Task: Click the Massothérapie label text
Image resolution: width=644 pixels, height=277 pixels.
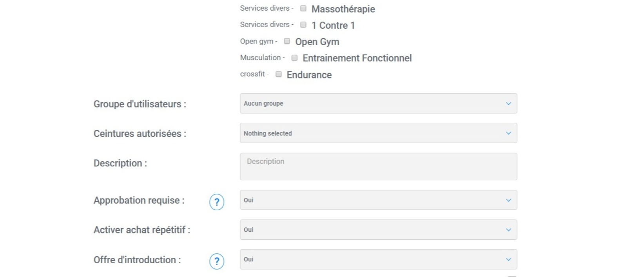Action: (343, 9)
